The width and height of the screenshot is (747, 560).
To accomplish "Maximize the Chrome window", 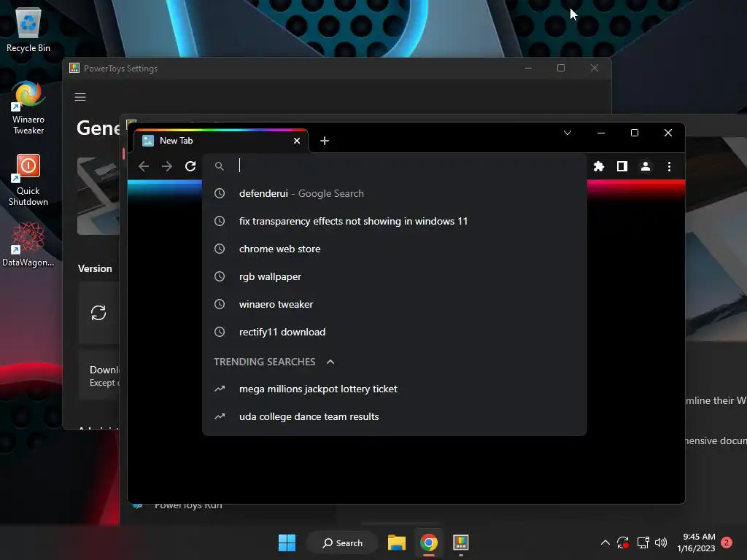I will click(635, 133).
